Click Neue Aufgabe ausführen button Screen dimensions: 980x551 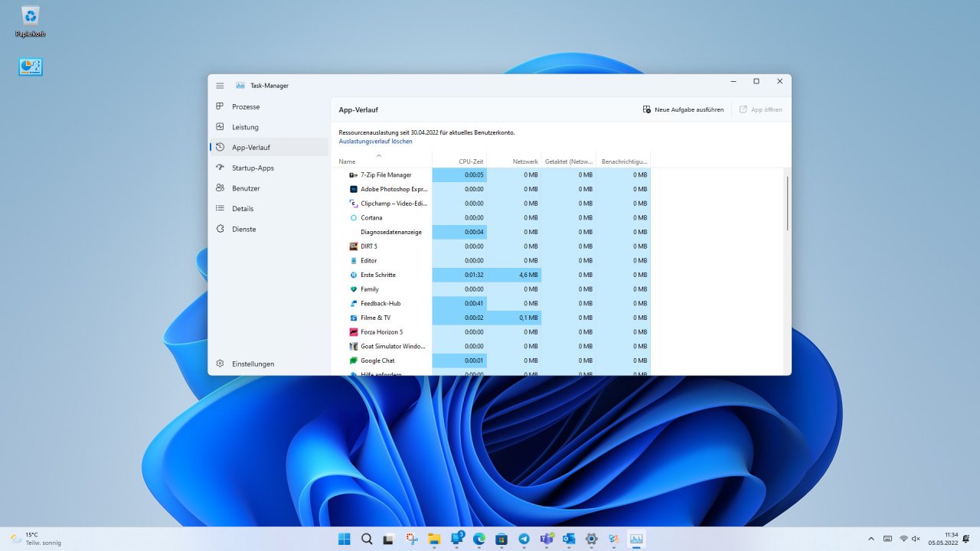(x=683, y=109)
